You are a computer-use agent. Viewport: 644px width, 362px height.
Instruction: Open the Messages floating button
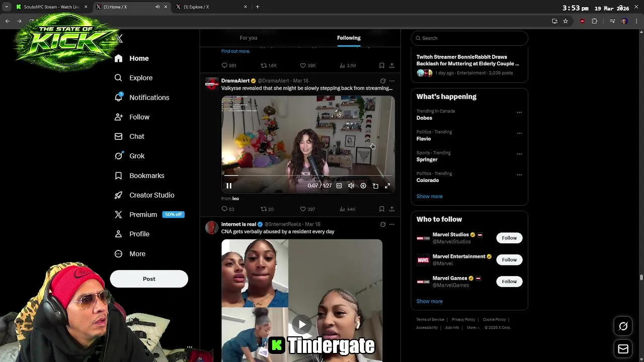[623, 349]
